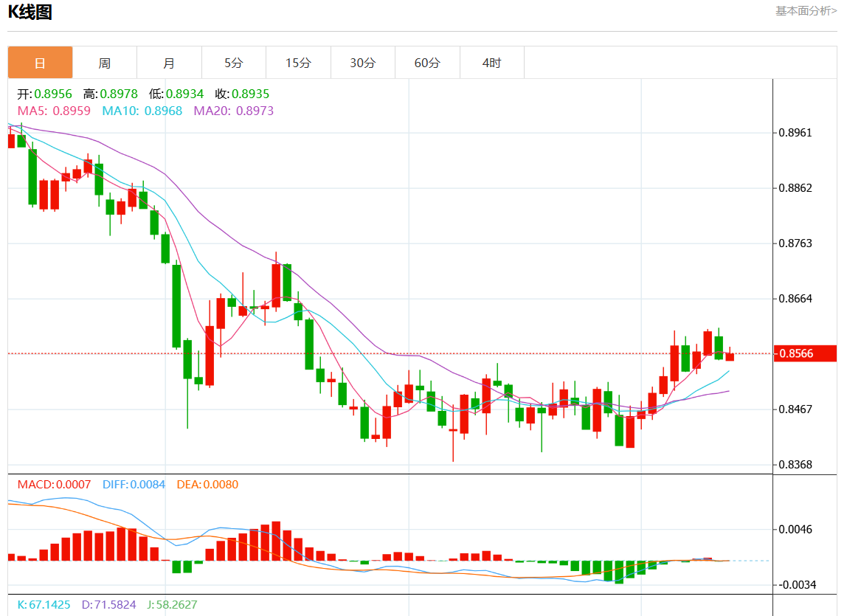Viewport: 847px width, 616px height.
Task: Click the 0.8664 price axis label
Action: (x=795, y=299)
